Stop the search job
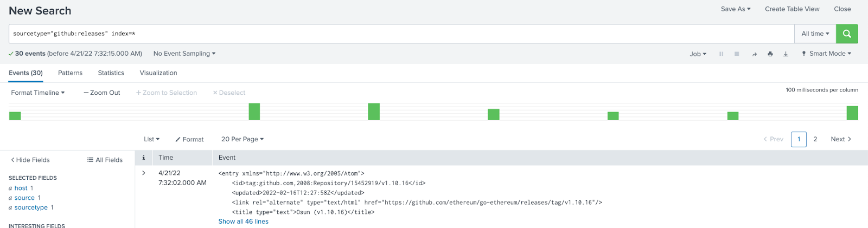The width and height of the screenshot is (868, 228). tap(737, 54)
